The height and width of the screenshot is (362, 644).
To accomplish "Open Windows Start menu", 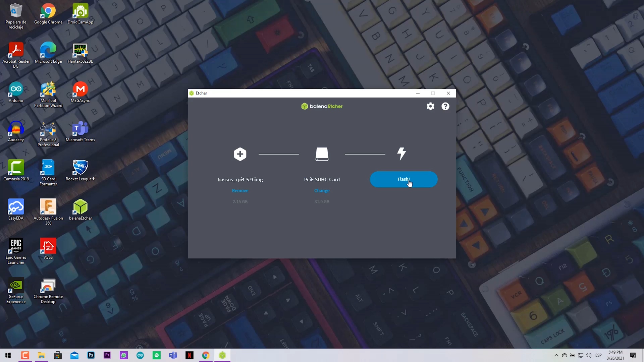I will click(8, 355).
